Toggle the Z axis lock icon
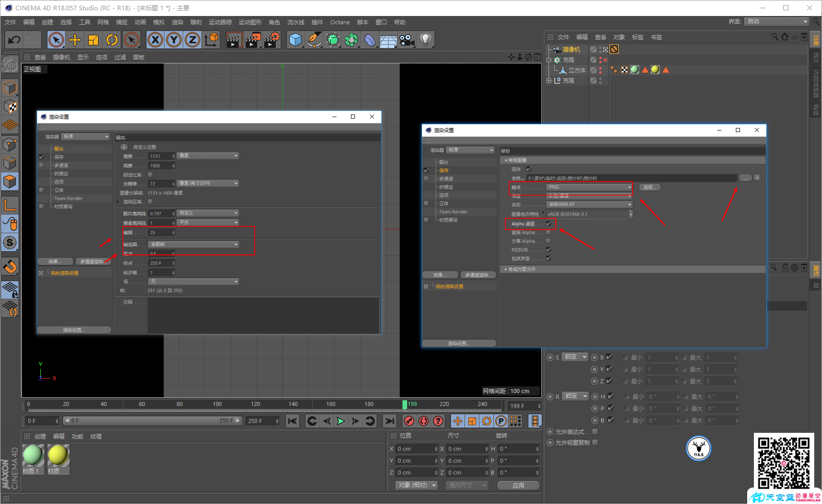 192,40
